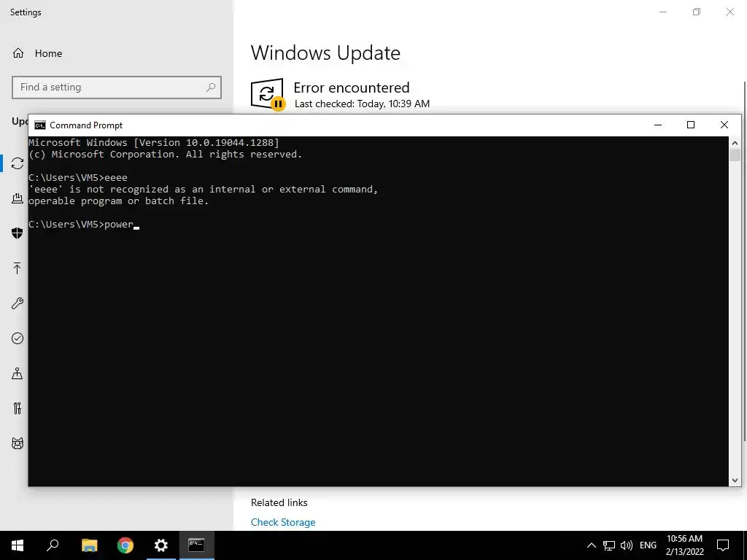Open the Windows Start menu
The height and width of the screenshot is (560, 747).
click(x=18, y=545)
